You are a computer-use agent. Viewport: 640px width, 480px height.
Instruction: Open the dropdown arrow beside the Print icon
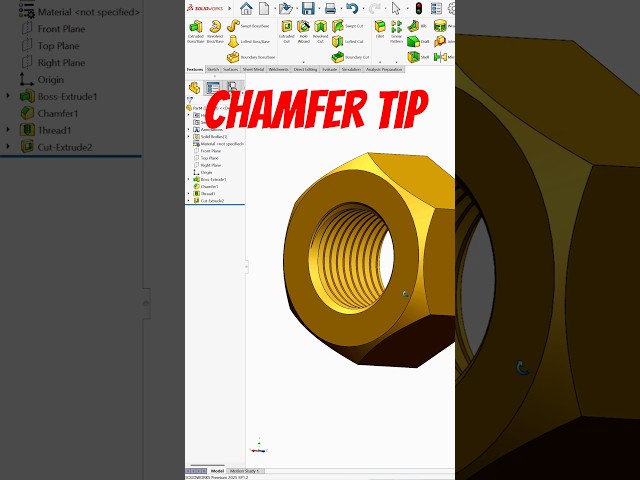point(341,8)
